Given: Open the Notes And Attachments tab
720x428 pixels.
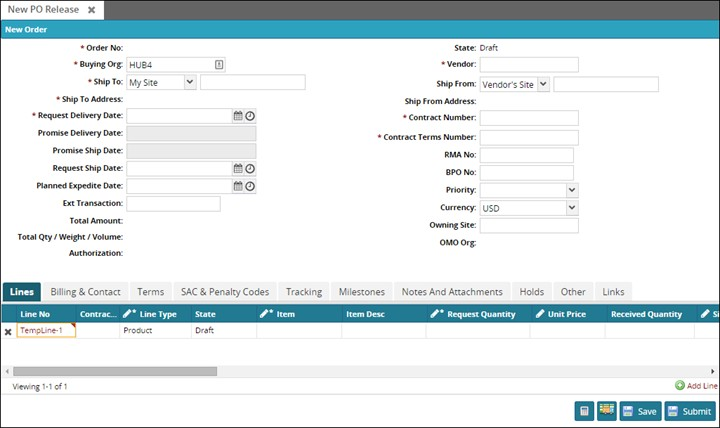Looking at the screenshot, I should pos(452,292).
